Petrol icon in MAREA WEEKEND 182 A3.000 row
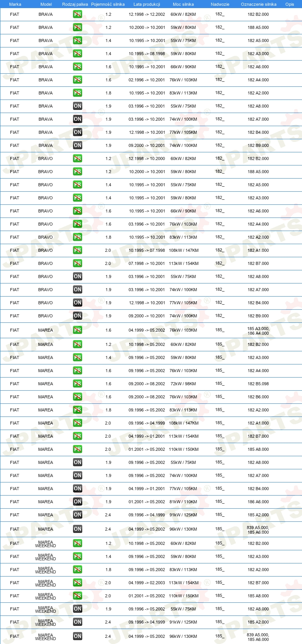The height and width of the screenshot is (644, 302). click(78, 556)
